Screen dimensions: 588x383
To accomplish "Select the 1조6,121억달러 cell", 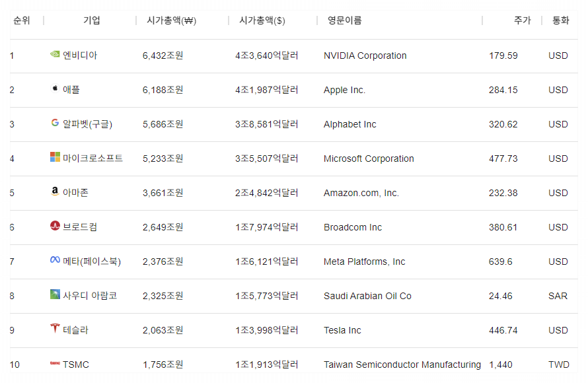I will pos(267,261).
